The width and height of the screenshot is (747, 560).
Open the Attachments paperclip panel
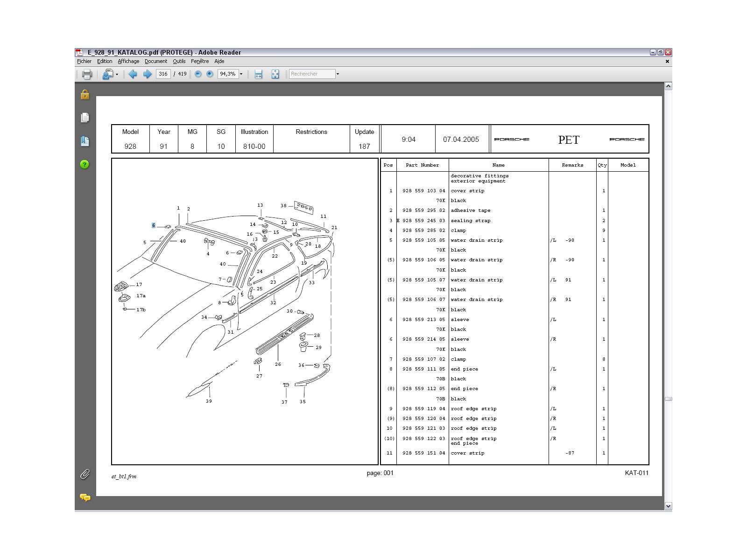coord(85,474)
